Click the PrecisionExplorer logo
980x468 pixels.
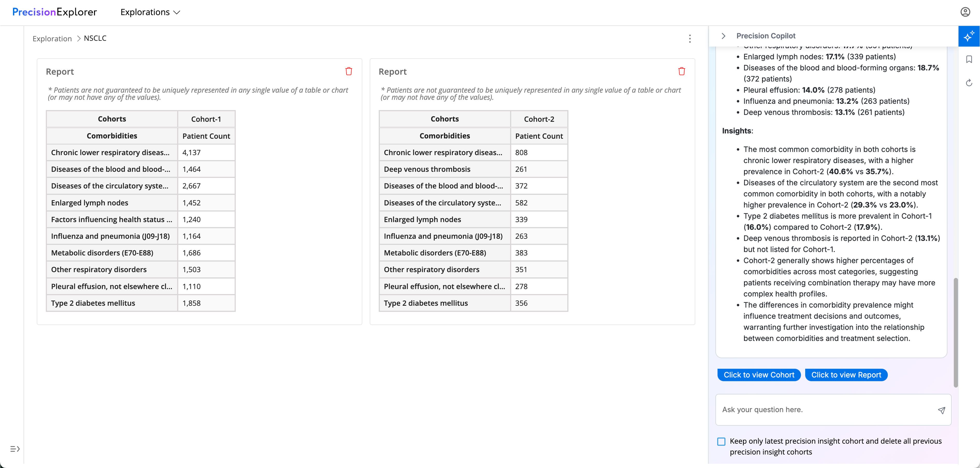[x=54, y=12]
